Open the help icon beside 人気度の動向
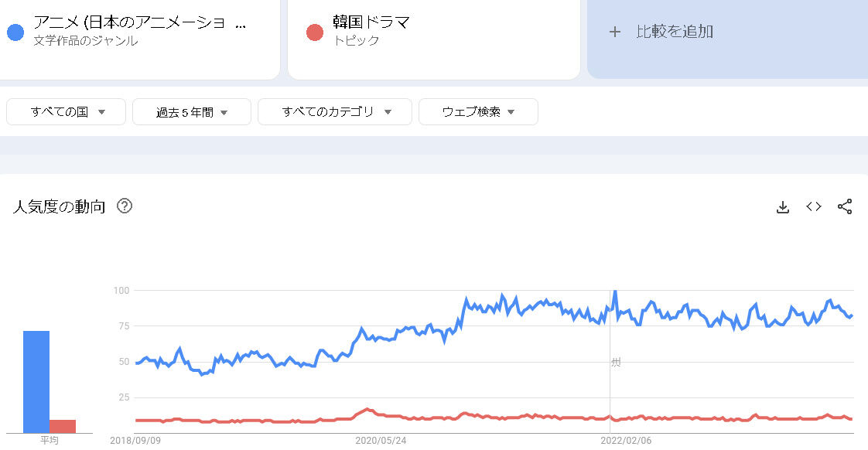The height and width of the screenshot is (450, 868). click(124, 206)
